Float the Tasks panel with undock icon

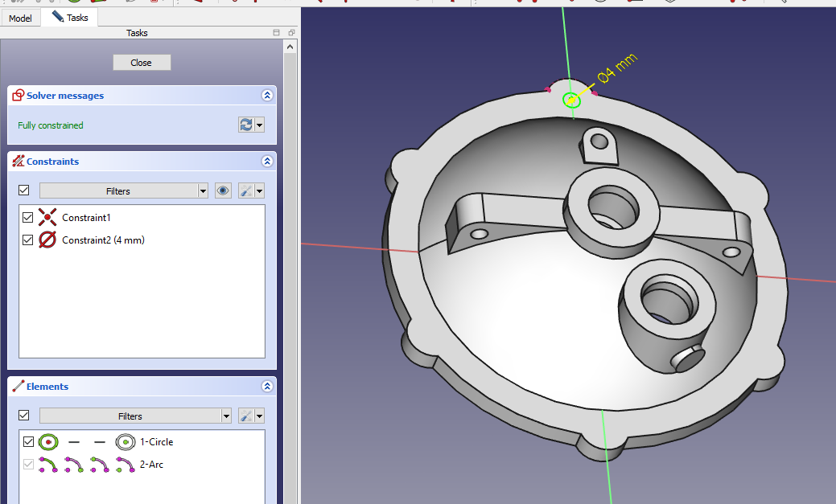click(290, 33)
